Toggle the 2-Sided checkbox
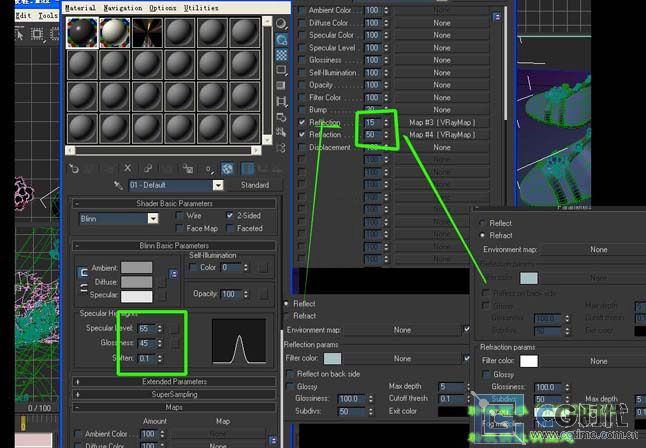The image size is (646, 448). click(x=229, y=215)
